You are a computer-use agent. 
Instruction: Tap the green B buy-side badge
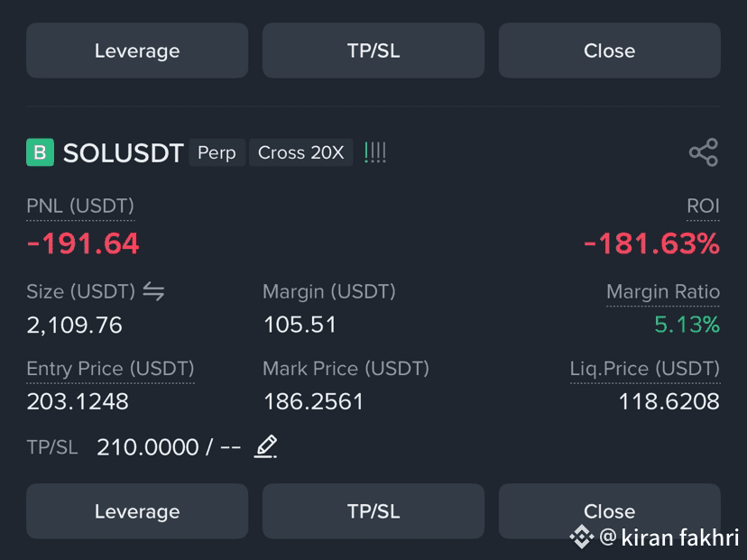pyautogui.click(x=40, y=152)
